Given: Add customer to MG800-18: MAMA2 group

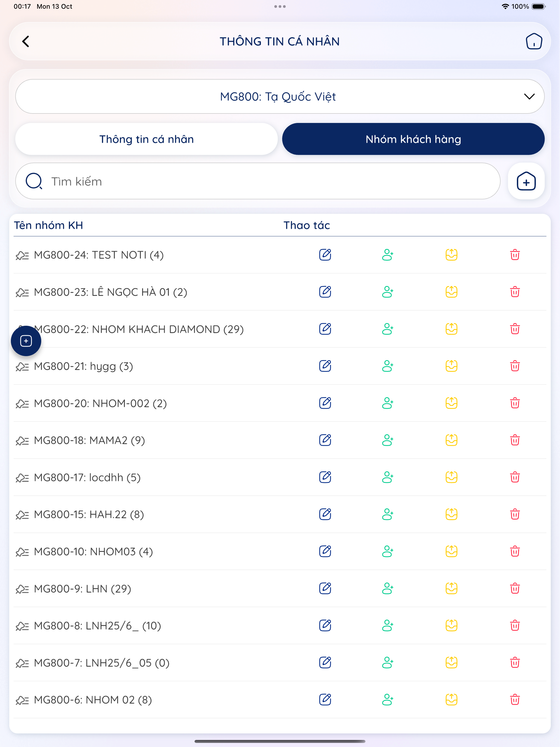Looking at the screenshot, I should [x=387, y=440].
